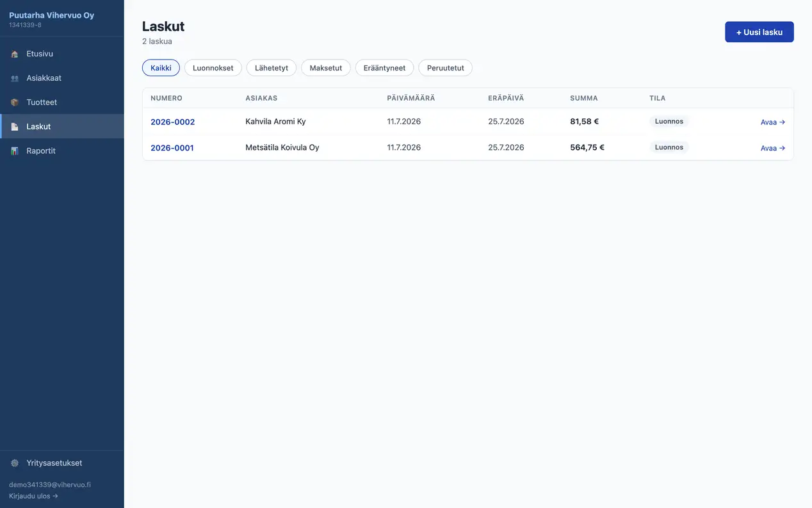Click due date of Kahvila Aromi Ky invoice

pyautogui.click(x=506, y=122)
